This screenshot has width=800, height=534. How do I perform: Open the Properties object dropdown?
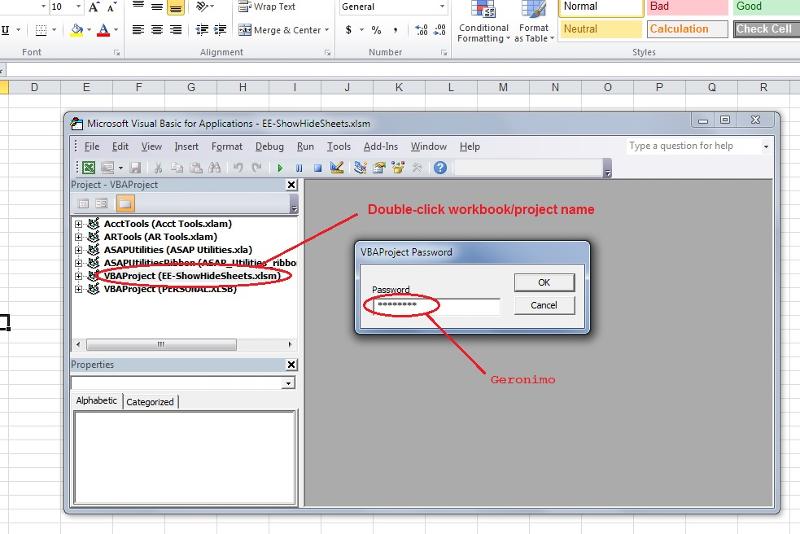[x=288, y=383]
